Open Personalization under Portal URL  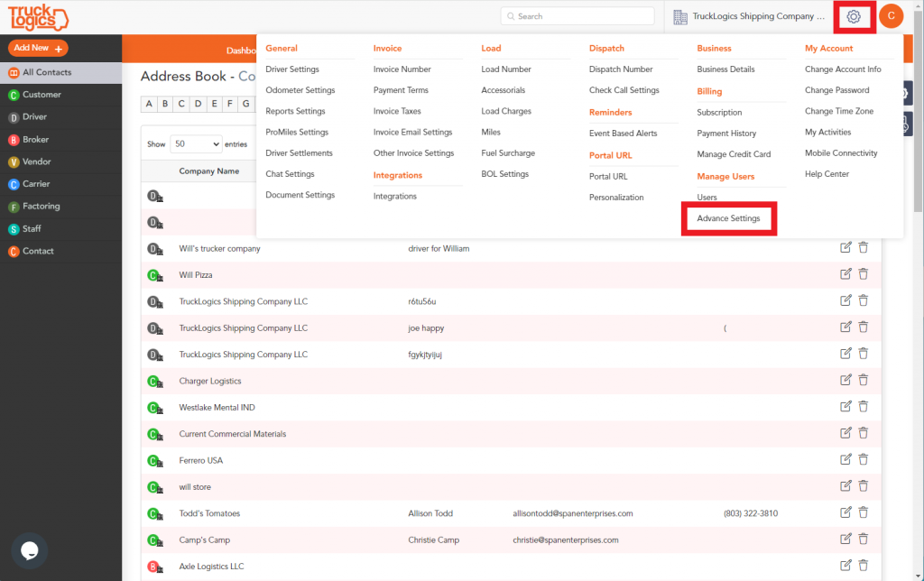(x=615, y=198)
